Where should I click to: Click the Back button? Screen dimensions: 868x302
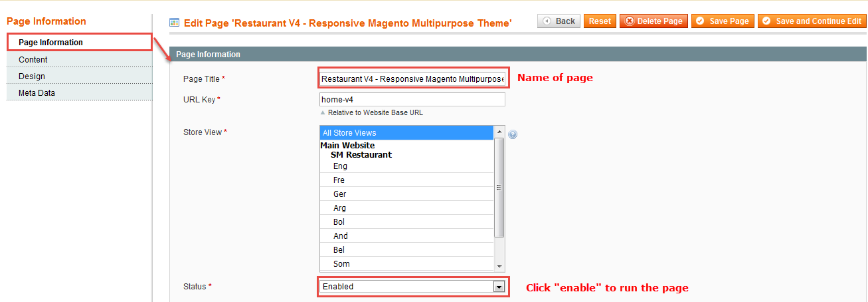(x=559, y=21)
